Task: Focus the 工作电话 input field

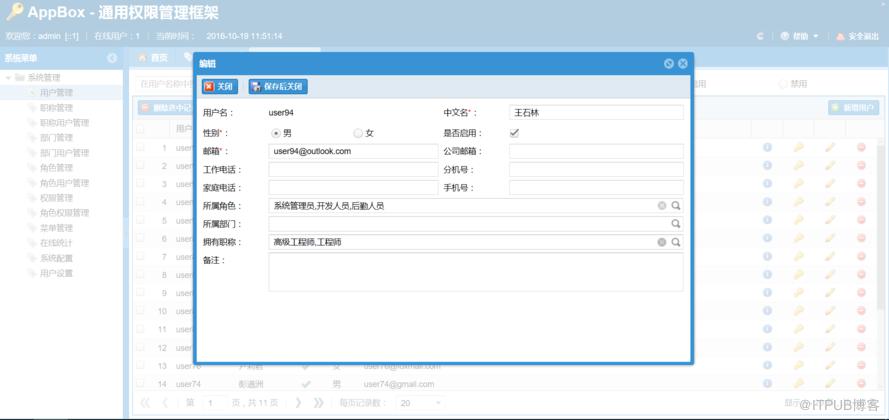Action: [353, 169]
